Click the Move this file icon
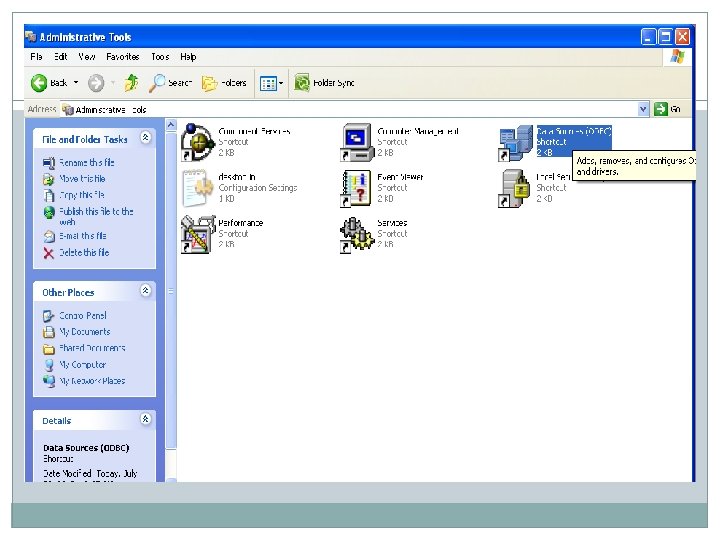This screenshot has width=720, height=540. pyautogui.click(x=49, y=179)
